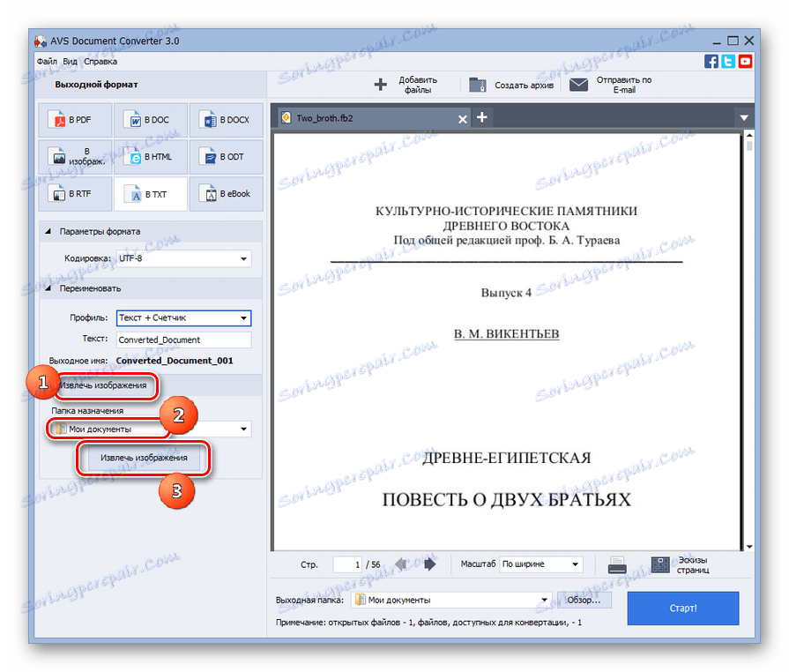The width and height of the screenshot is (789, 672).
Task: Click the Добавить файлы label
Action: [x=418, y=85]
